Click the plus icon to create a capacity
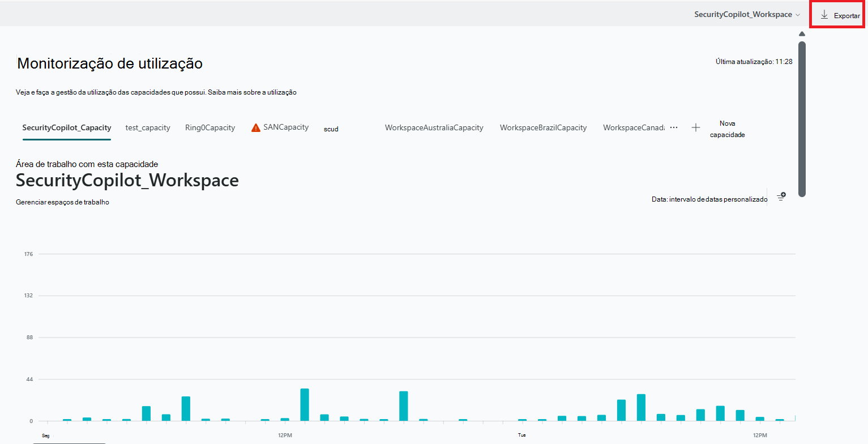This screenshot has height=444, width=868. pyautogui.click(x=695, y=127)
